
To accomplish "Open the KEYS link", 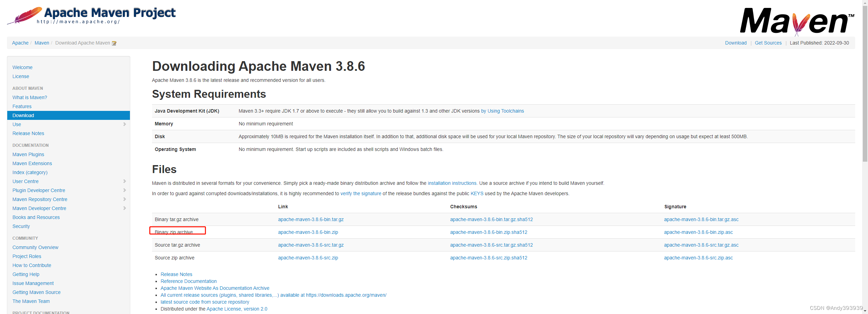I will (x=478, y=193).
